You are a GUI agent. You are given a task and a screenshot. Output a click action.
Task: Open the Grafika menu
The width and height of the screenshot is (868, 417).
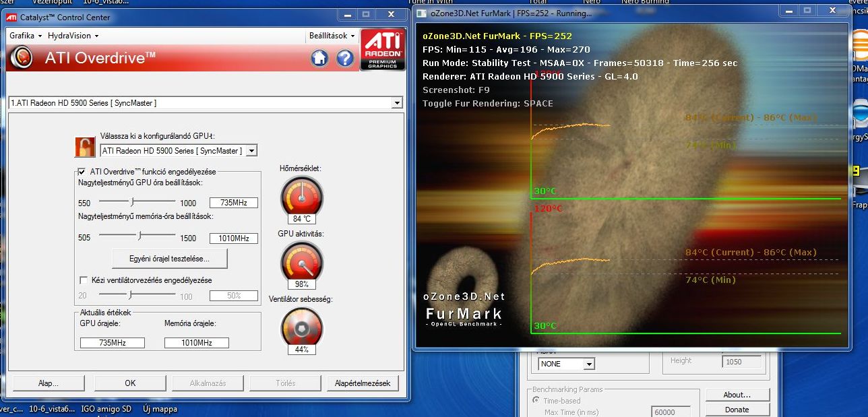(26, 36)
